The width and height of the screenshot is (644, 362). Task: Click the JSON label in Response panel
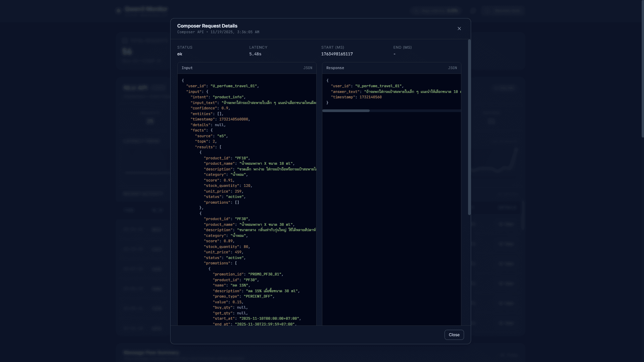[452, 68]
